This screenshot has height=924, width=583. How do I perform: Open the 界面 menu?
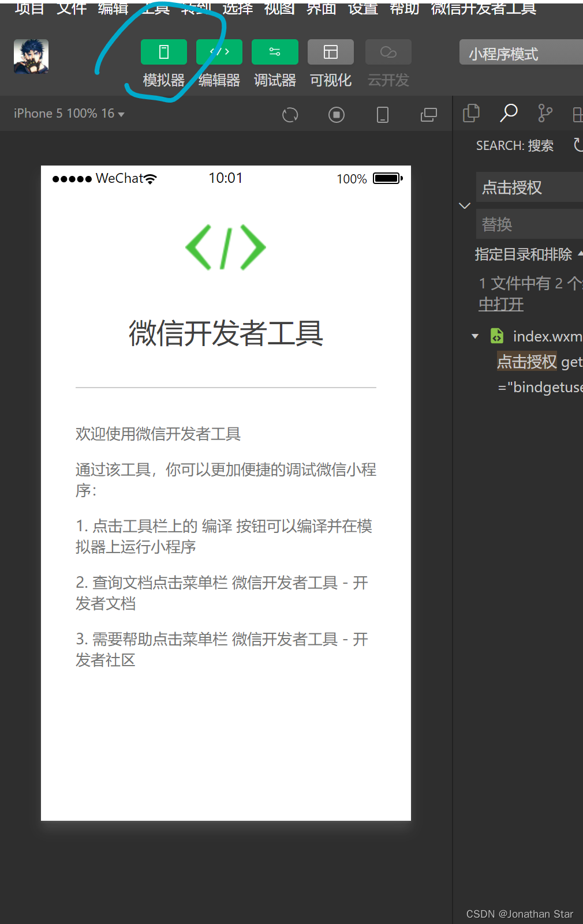click(x=321, y=8)
